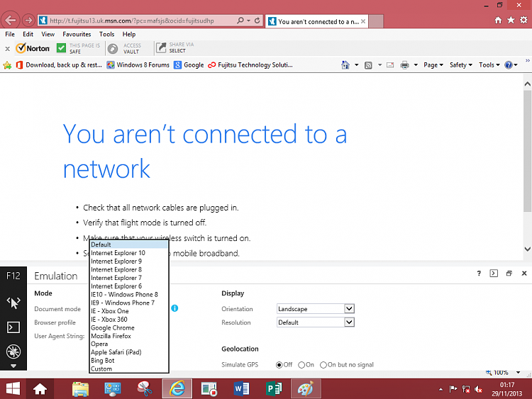Image resolution: width=532 pixels, height=399 pixels.
Task: Open the Windows Start button
Action: (x=13, y=389)
